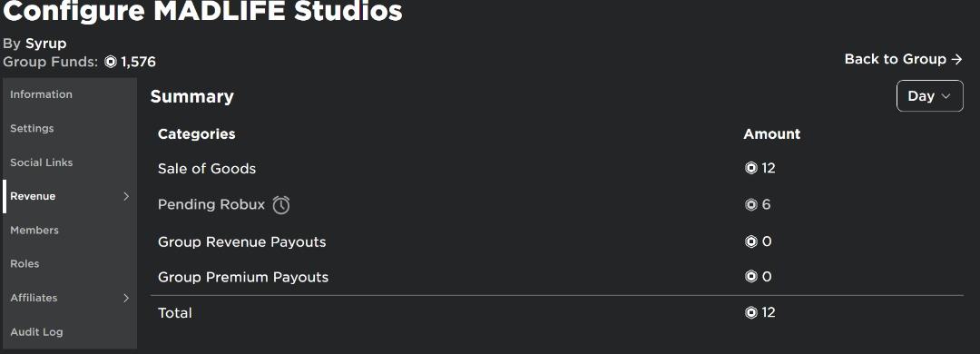Expand the Revenue submenu chevron
Screen dimensions: 980x354
point(125,196)
